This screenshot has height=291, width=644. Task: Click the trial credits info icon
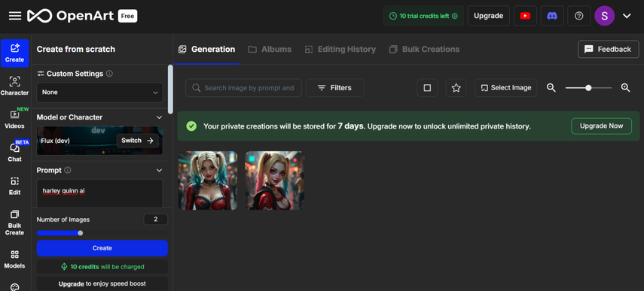455,16
